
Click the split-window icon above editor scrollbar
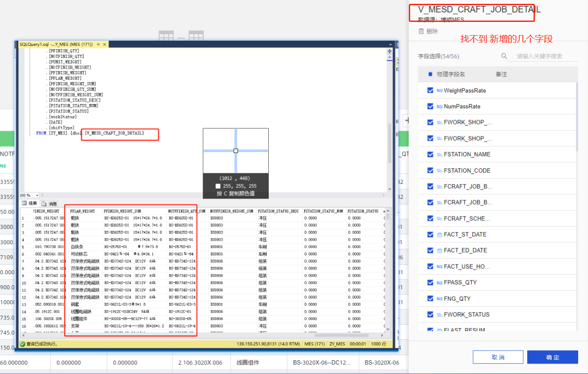click(390, 51)
